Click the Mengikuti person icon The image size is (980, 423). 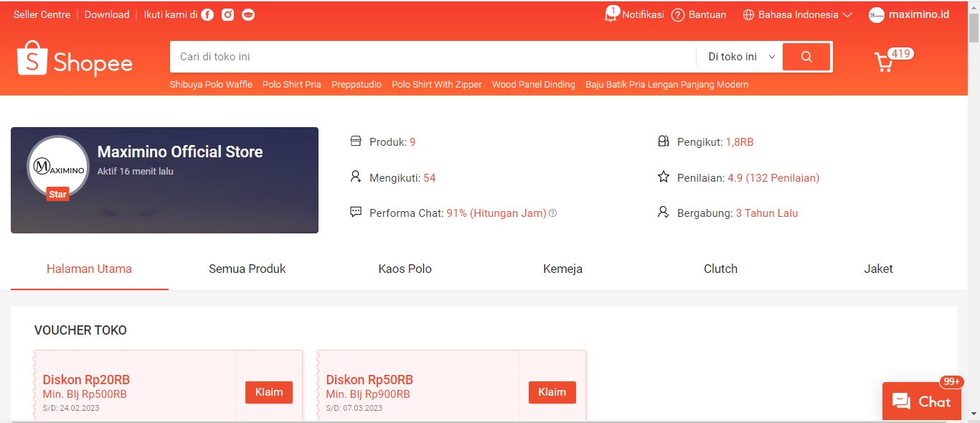coord(355,177)
